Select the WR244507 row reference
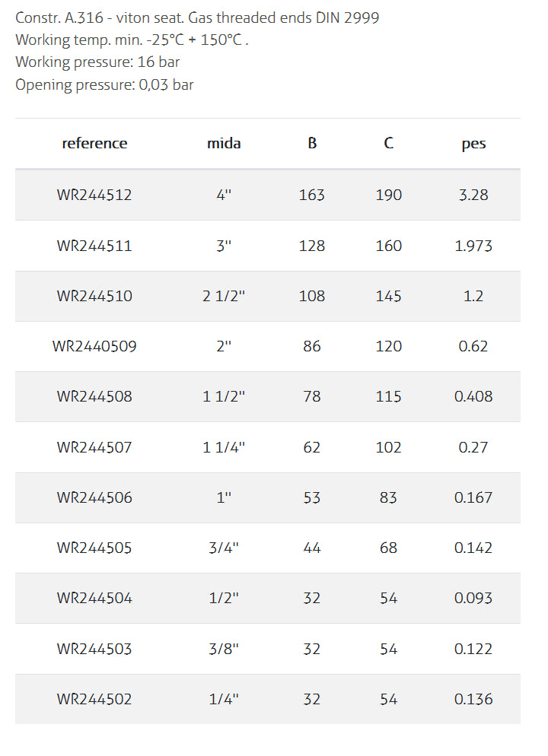Image resolution: width=548 pixels, height=756 pixels. coord(94,447)
